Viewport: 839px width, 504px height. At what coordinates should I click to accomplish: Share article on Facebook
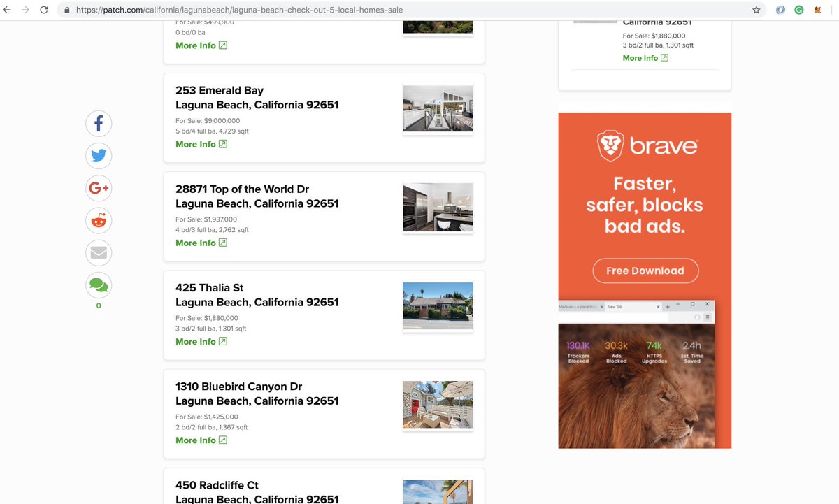(x=99, y=124)
